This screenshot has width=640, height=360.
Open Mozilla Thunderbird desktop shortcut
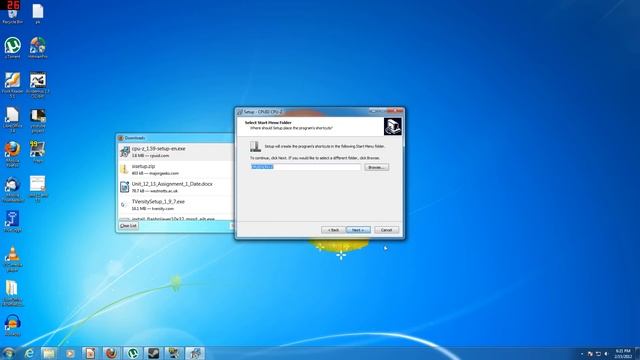[x=12, y=189]
